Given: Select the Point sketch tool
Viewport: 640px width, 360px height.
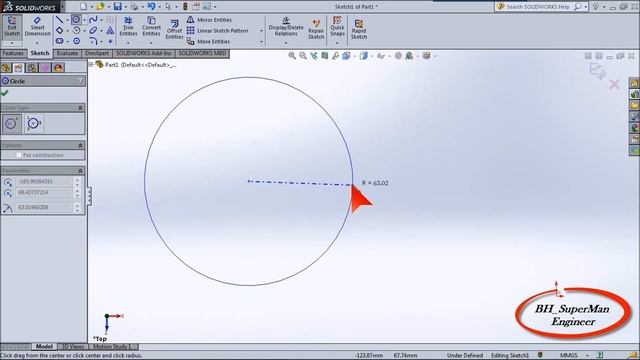Looking at the screenshot, I should click(110, 41).
